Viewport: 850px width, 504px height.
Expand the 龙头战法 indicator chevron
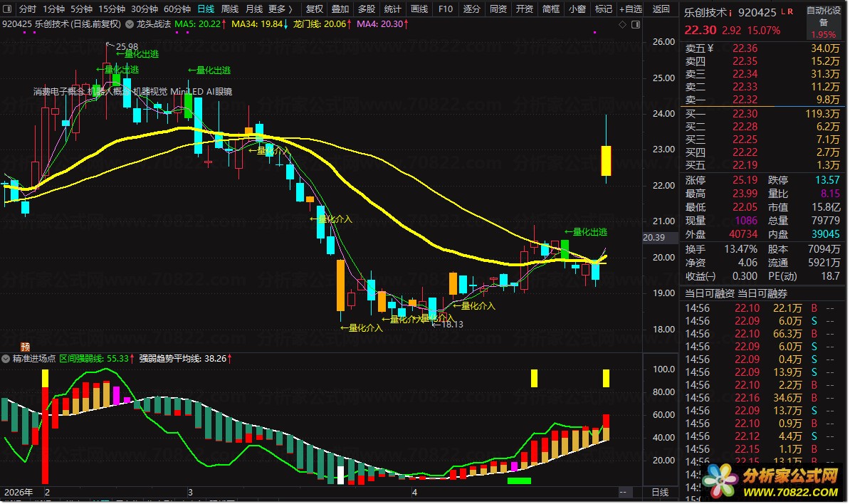(x=130, y=23)
